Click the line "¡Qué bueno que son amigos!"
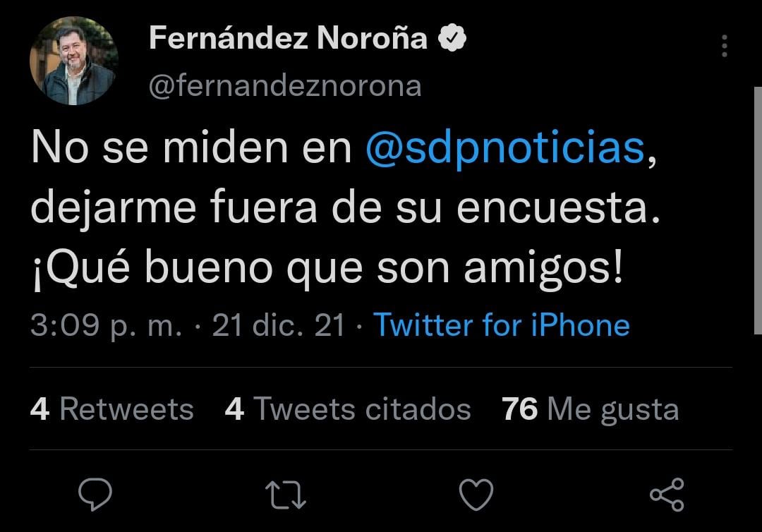Viewport: 762px width, 532px height. pyautogui.click(x=328, y=270)
